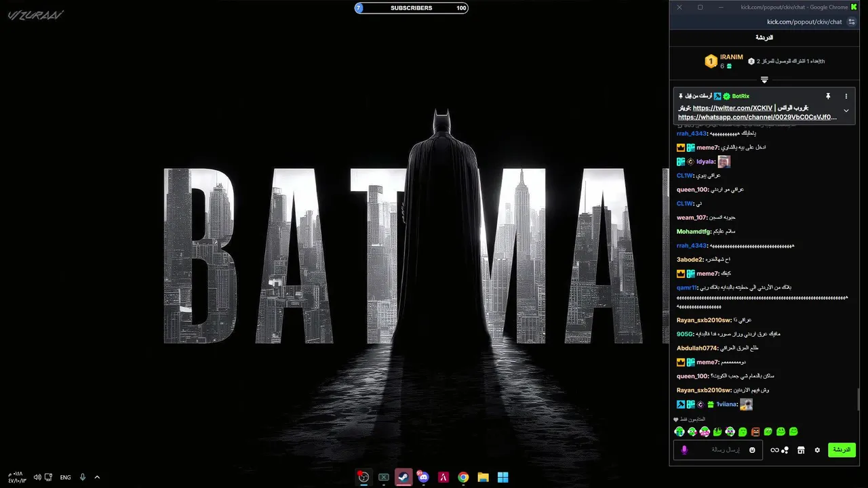
Task: Click the green chat send button
Action: 842,450
